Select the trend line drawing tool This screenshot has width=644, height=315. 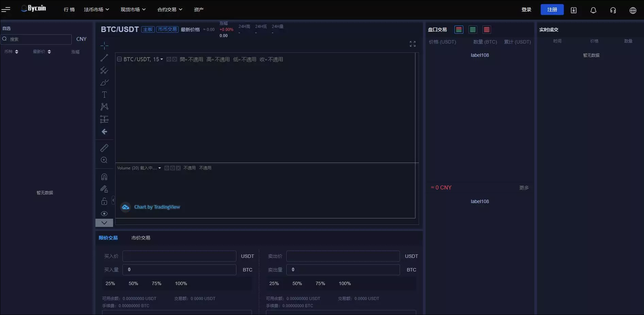104,58
